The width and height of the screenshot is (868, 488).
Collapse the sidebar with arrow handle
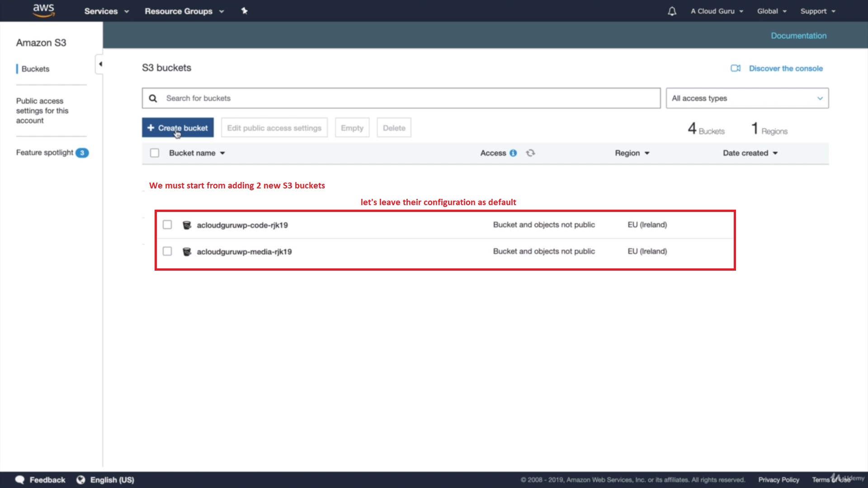[x=100, y=64]
